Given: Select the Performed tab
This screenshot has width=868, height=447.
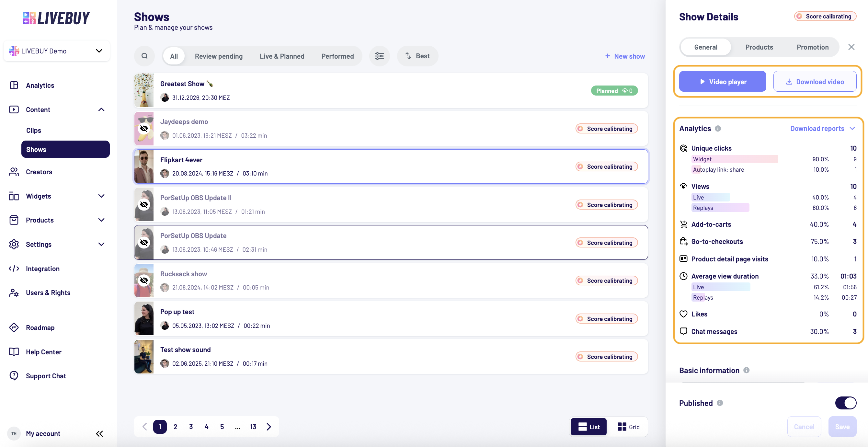Looking at the screenshot, I should tap(337, 56).
